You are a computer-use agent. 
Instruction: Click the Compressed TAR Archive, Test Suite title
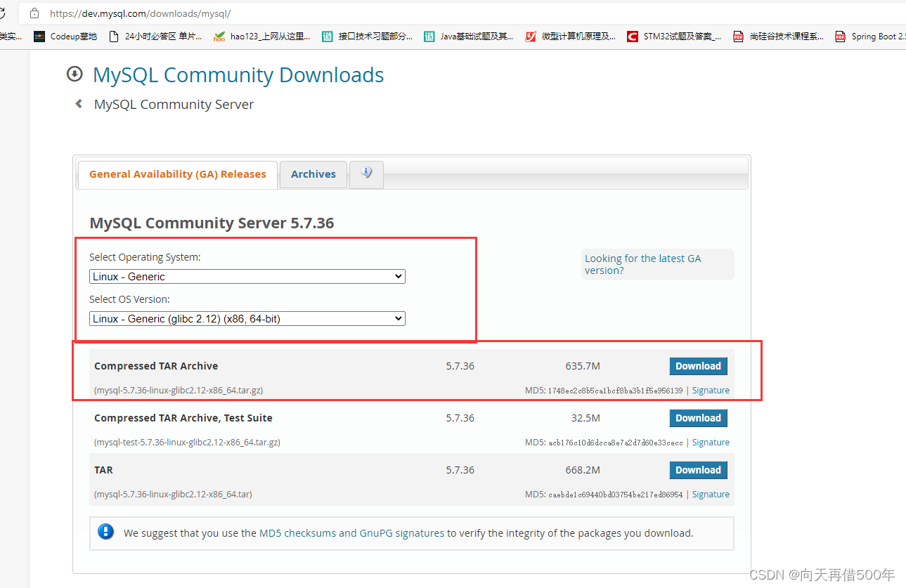pyautogui.click(x=183, y=418)
